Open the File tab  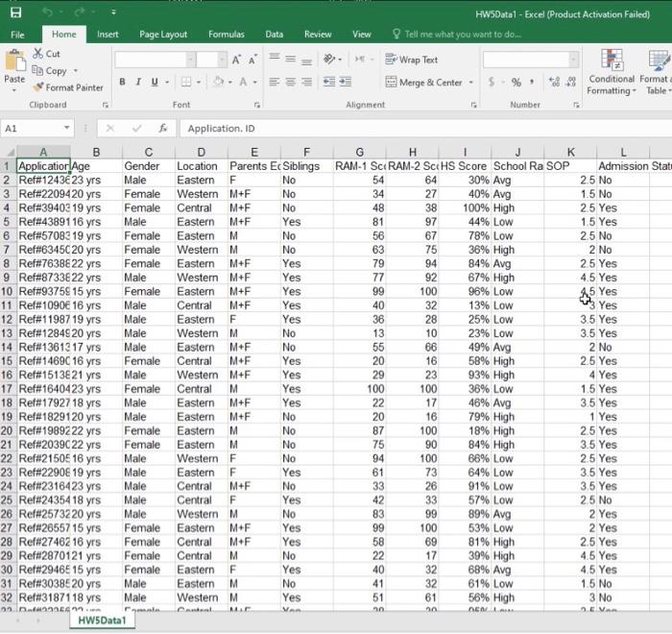(x=17, y=35)
